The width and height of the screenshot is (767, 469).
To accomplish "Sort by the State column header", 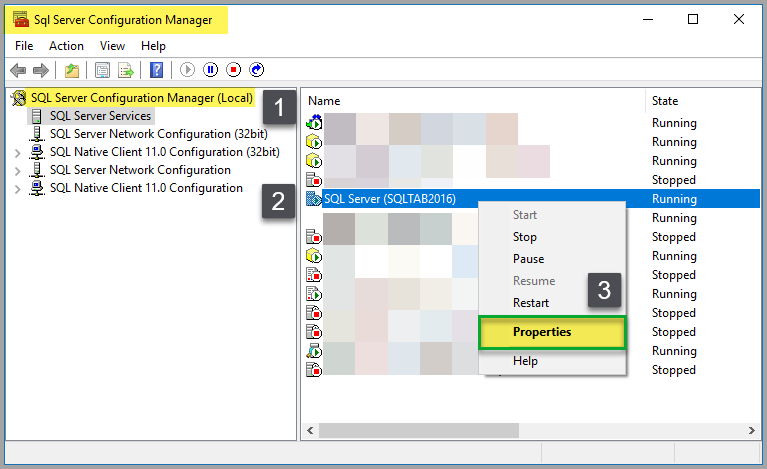I will (665, 101).
